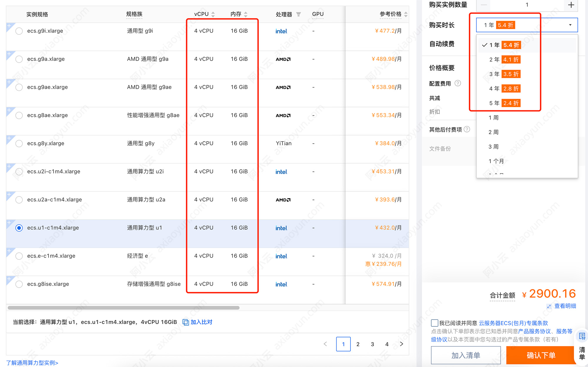Go to previous page arrow

coord(325,344)
